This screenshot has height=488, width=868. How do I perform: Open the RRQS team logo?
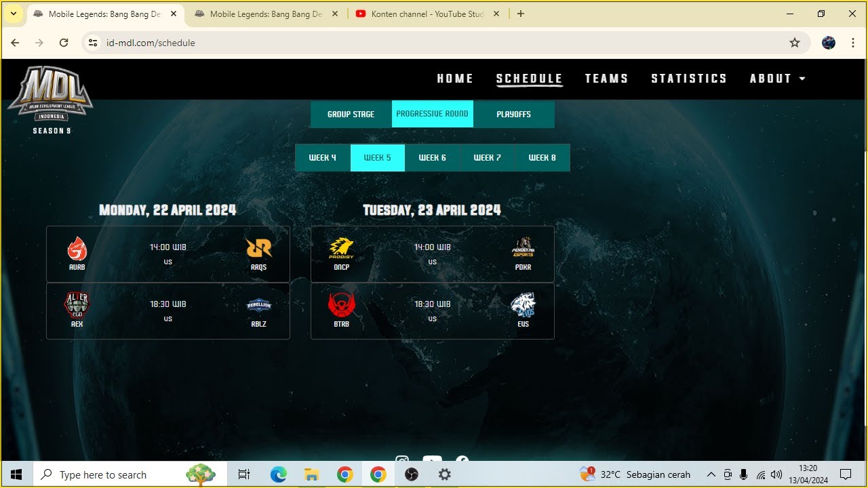pos(258,249)
